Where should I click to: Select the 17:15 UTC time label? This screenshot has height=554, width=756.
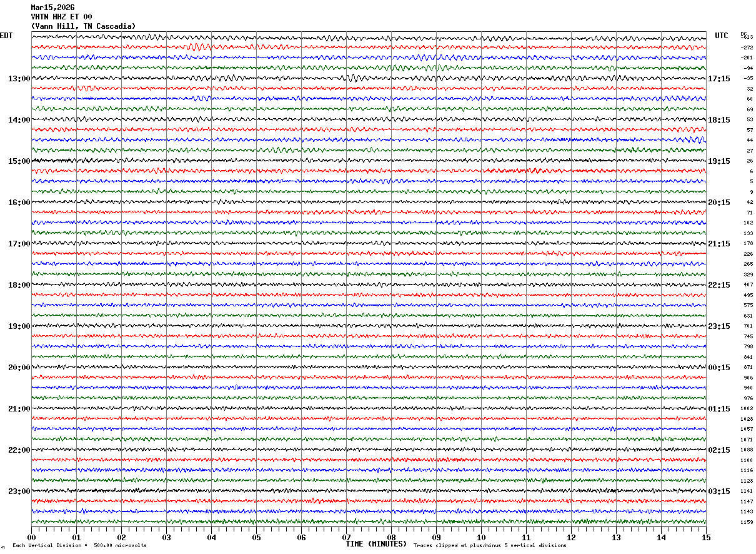[x=719, y=79]
